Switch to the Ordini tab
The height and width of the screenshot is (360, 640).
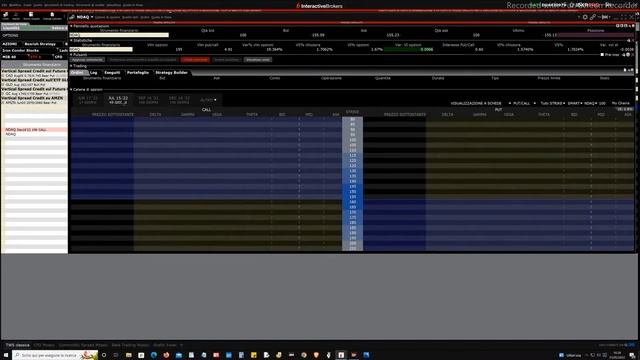point(77,73)
